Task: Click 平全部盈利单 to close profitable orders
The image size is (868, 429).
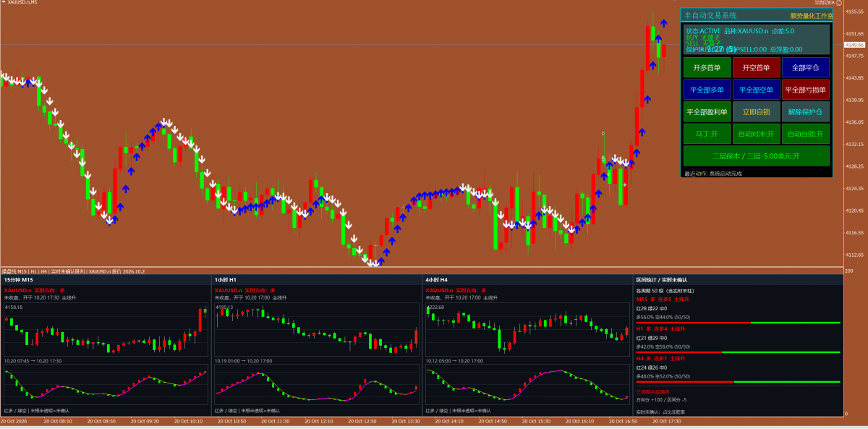Action: (707, 111)
